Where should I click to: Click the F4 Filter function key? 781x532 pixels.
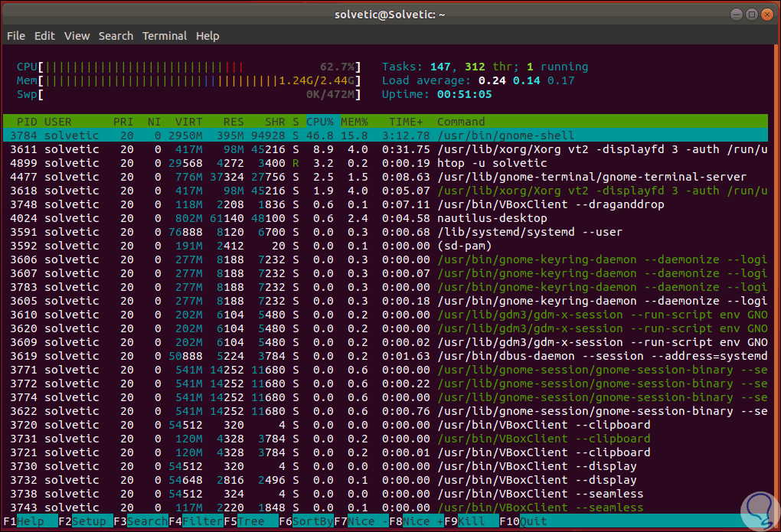tap(196, 521)
